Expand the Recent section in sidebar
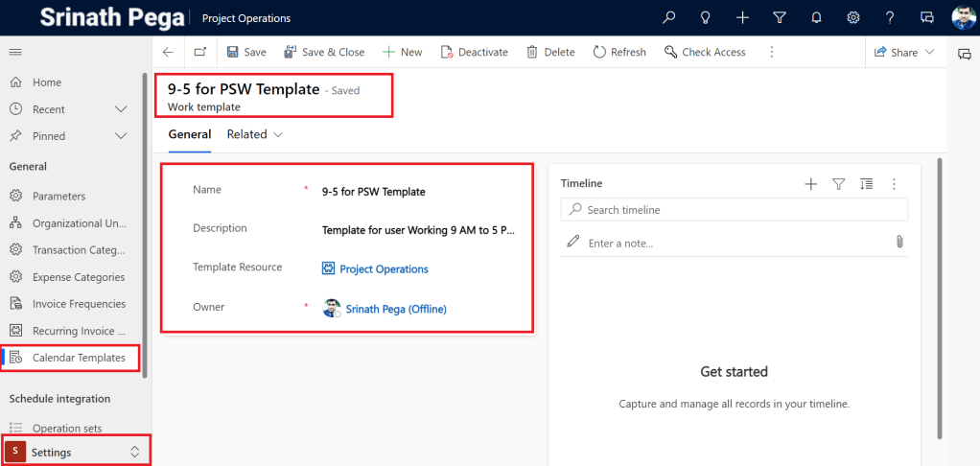980x466 pixels. tap(121, 109)
